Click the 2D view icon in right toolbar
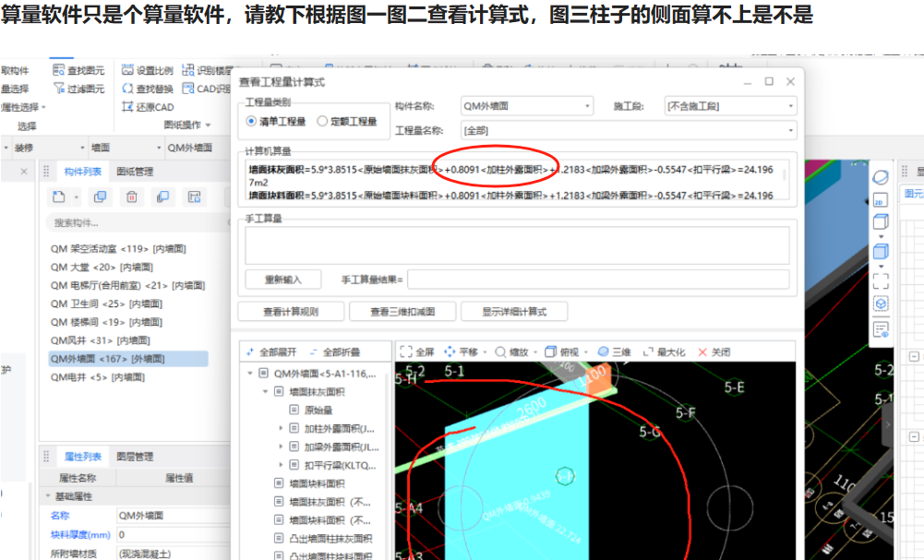 (x=879, y=200)
